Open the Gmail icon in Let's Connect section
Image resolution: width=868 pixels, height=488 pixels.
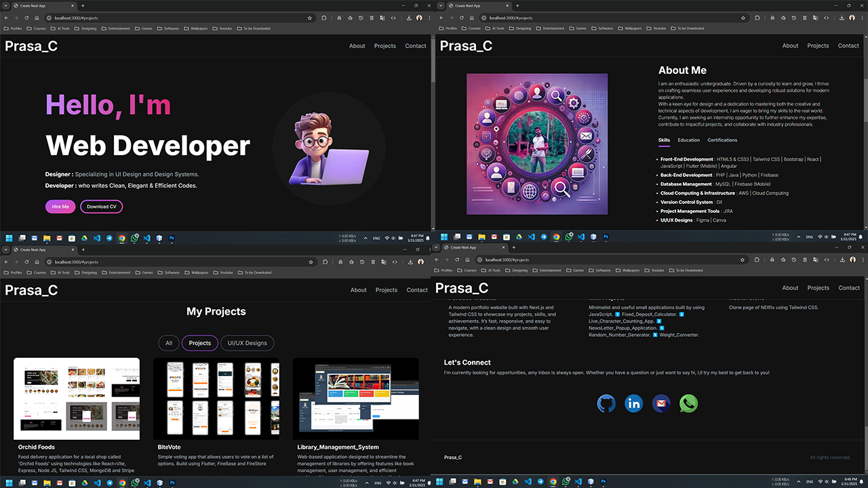click(x=660, y=403)
